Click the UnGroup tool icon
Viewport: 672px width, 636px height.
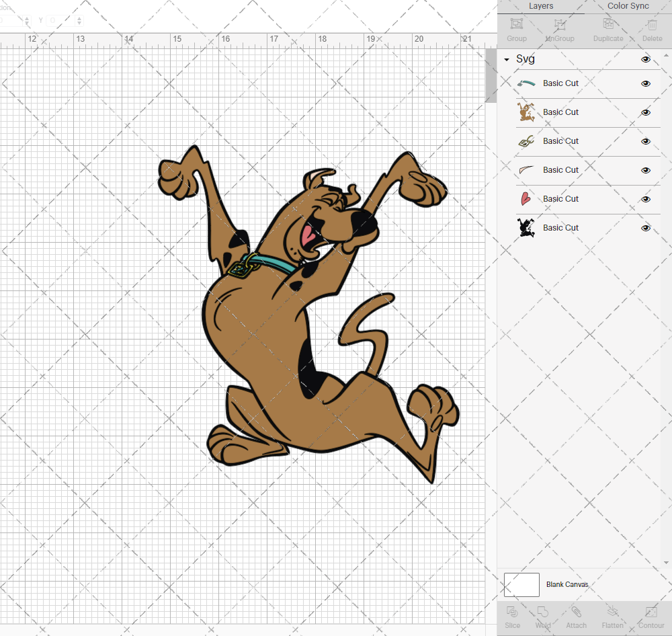coord(560,24)
